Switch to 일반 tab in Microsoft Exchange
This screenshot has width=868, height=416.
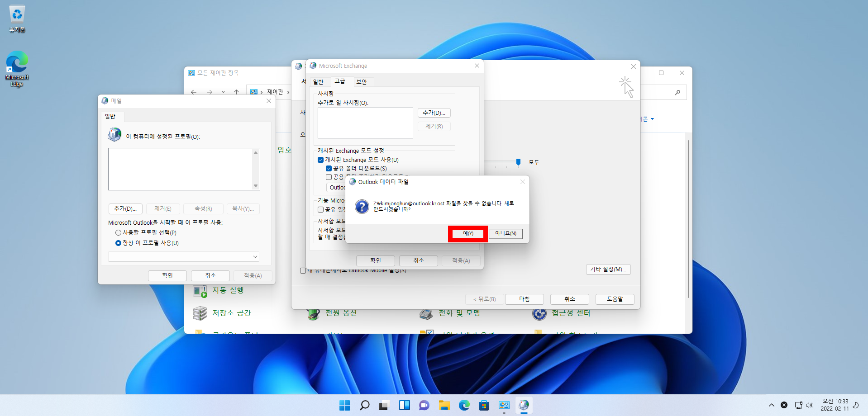pos(318,82)
